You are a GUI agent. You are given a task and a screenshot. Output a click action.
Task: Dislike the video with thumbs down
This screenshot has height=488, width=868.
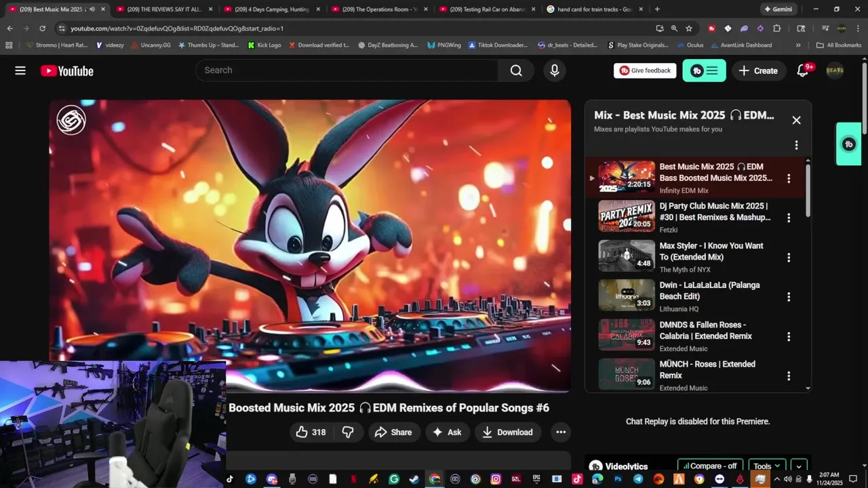click(x=348, y=432)
